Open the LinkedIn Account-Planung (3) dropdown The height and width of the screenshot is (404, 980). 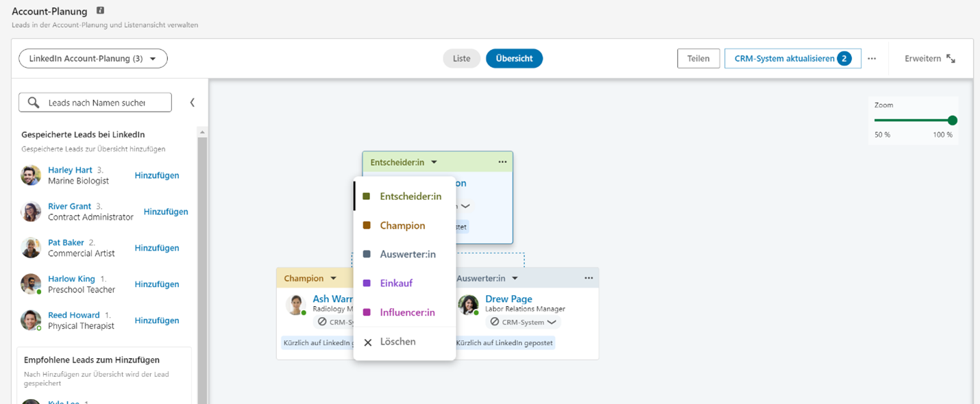93,59
